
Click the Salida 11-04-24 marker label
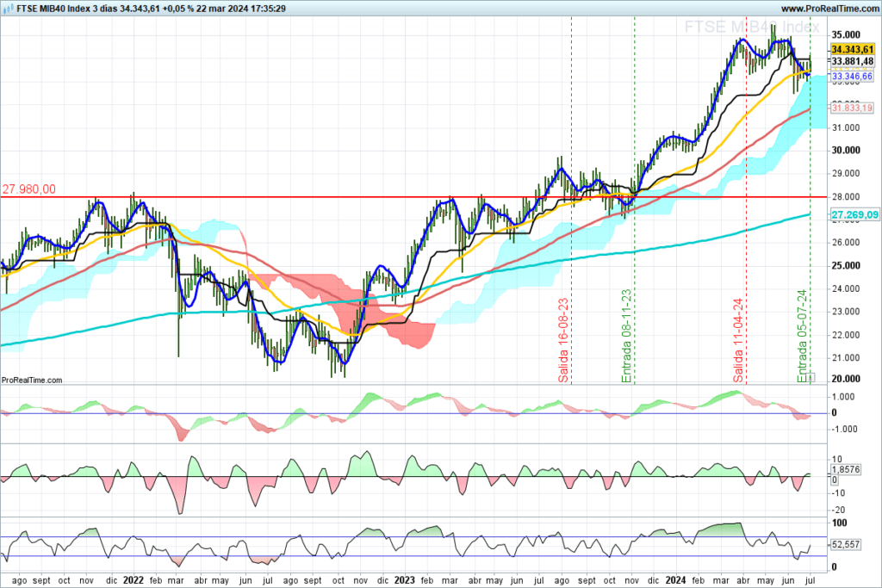[x=738, y=340]
